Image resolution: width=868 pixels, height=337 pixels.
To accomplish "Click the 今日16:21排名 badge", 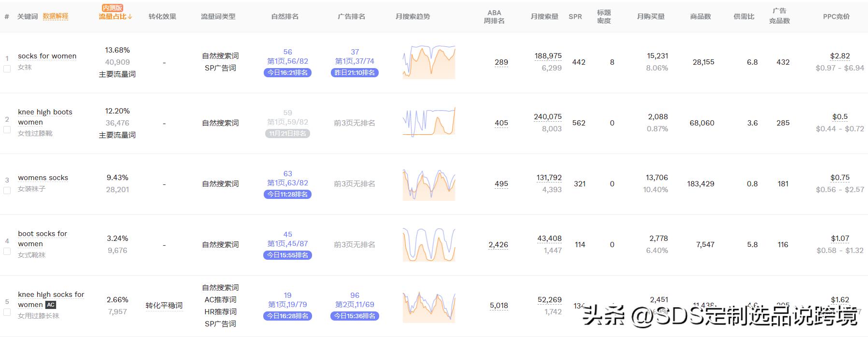I will point(287,73).
